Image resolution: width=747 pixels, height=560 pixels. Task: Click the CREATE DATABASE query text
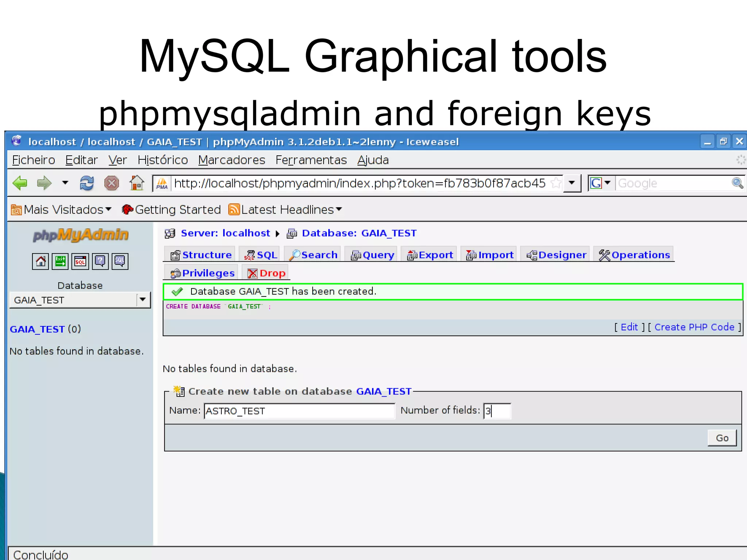pyautogui.click(x=218, y=307)
